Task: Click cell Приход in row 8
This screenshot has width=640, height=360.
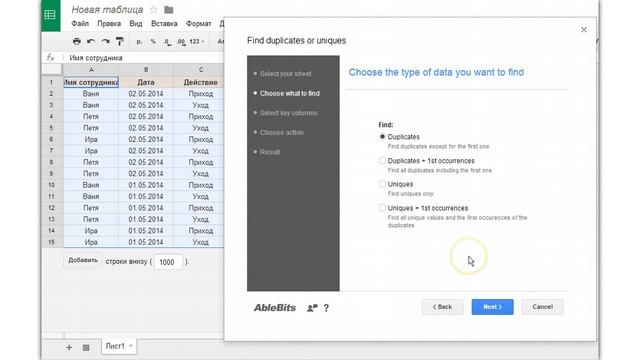Action: point(199,162)
